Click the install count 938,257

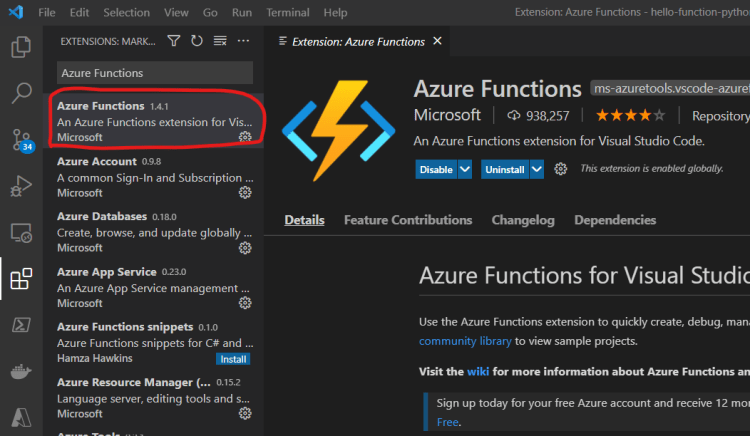click(539, 116)
